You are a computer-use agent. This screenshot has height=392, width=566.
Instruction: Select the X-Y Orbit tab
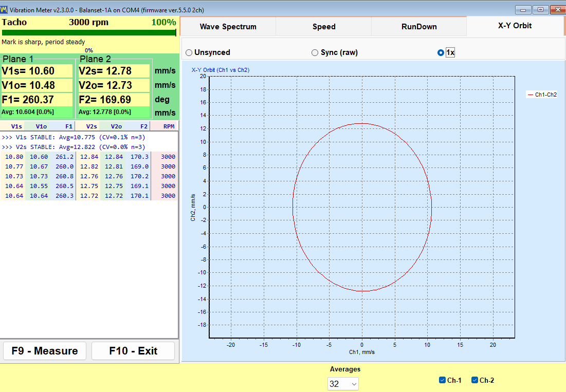click(515, 26)
